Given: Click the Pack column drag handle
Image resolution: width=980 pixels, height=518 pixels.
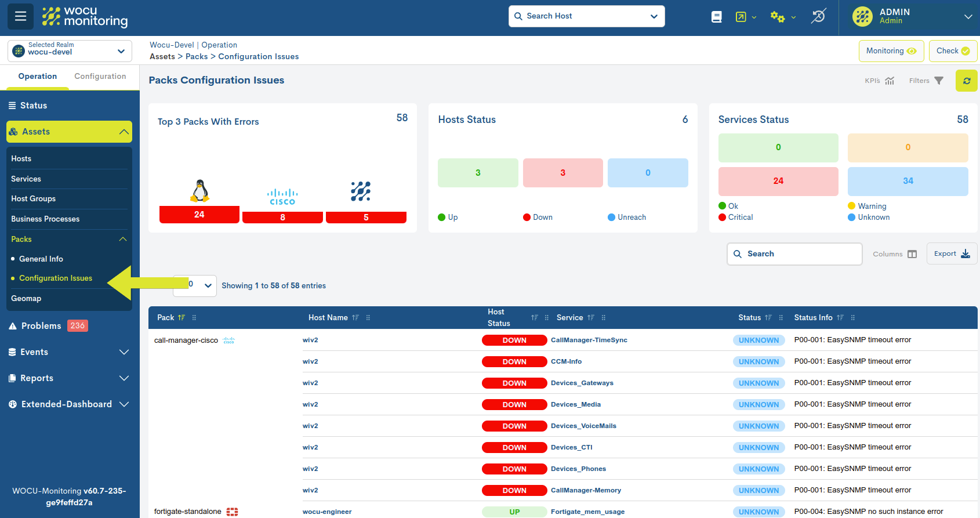Looking at the screenshot, I should (194, 318).
